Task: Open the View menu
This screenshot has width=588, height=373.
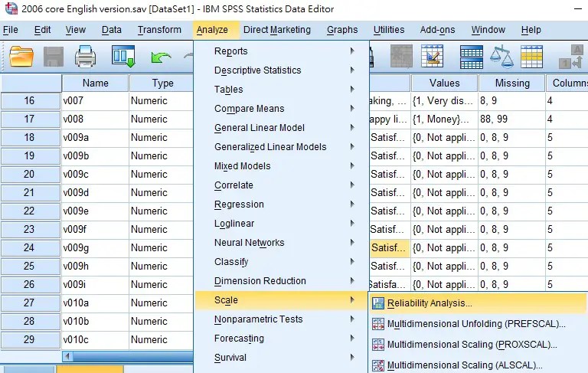Action: click(x=75, y=30)
